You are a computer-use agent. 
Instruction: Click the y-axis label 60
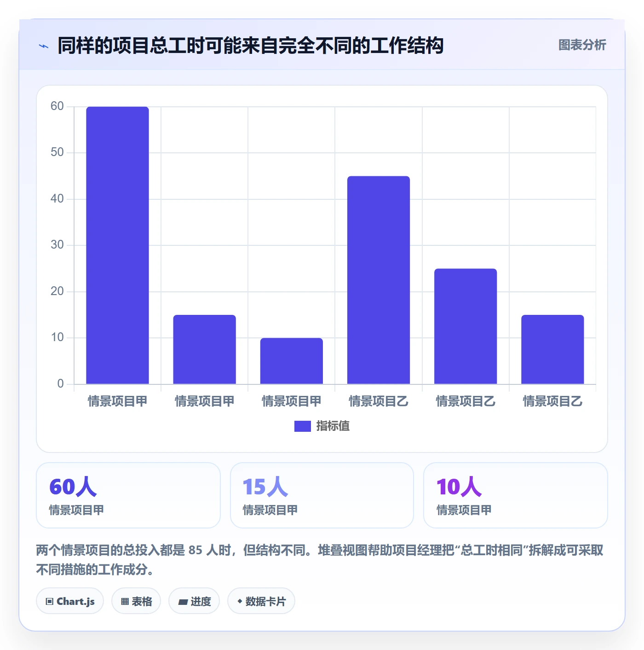(57, 106)
